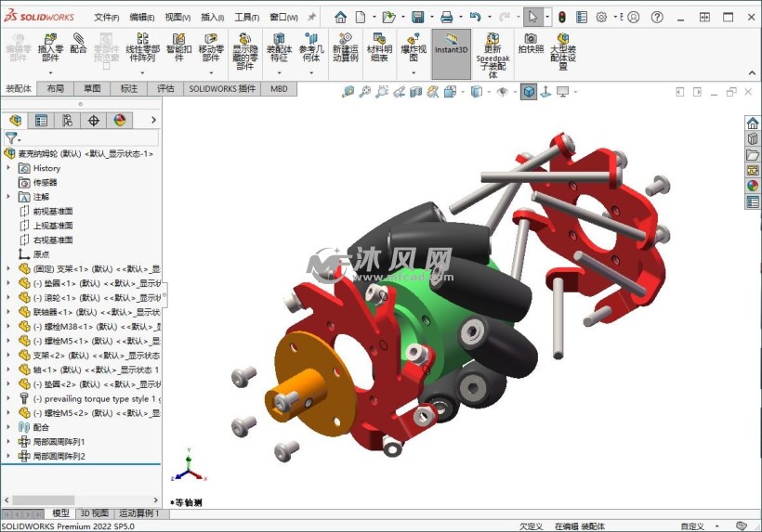Expand the History tree node

(x=9, y=168)
